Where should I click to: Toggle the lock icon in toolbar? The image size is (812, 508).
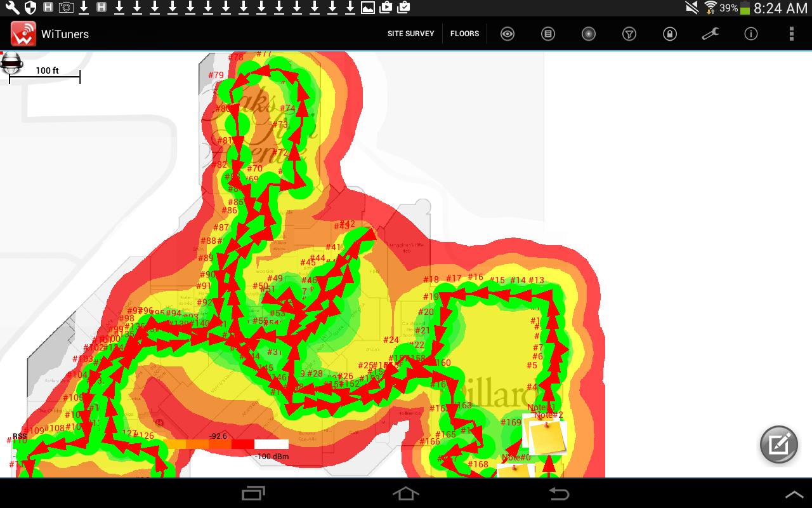(x=670, y=34)
